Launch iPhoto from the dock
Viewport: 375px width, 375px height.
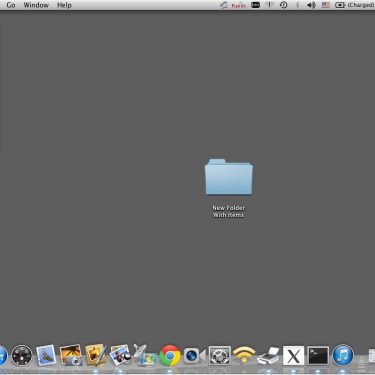click(120, 355)
